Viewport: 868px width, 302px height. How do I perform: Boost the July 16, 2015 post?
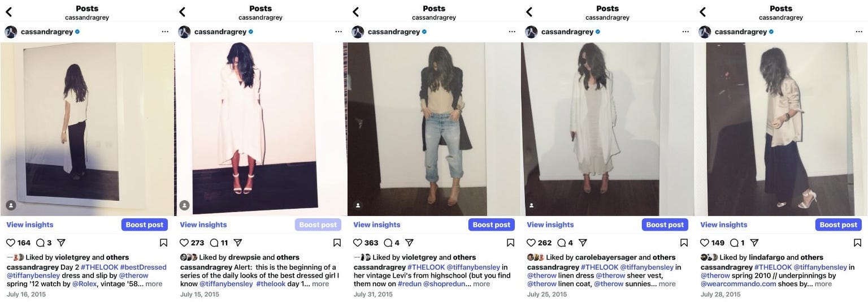[x=145, y=225]
